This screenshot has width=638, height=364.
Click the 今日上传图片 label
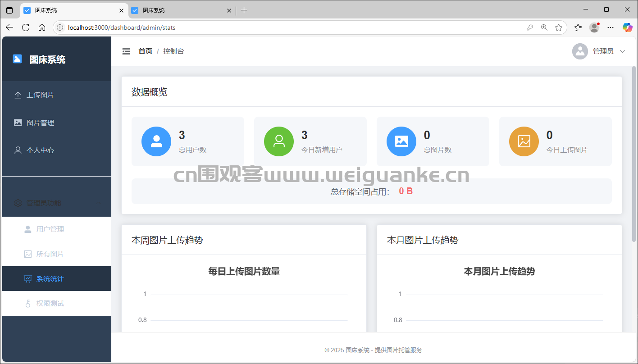point(567,150)
